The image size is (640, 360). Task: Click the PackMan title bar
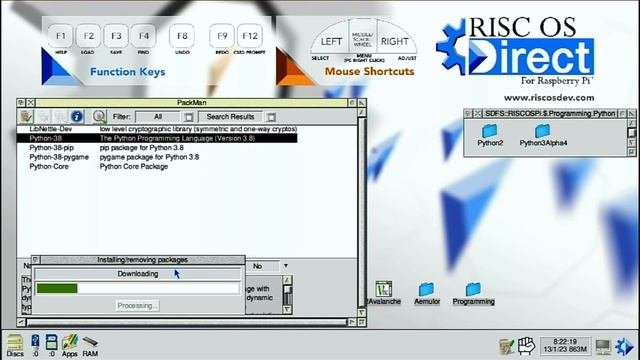coord(191,103)
